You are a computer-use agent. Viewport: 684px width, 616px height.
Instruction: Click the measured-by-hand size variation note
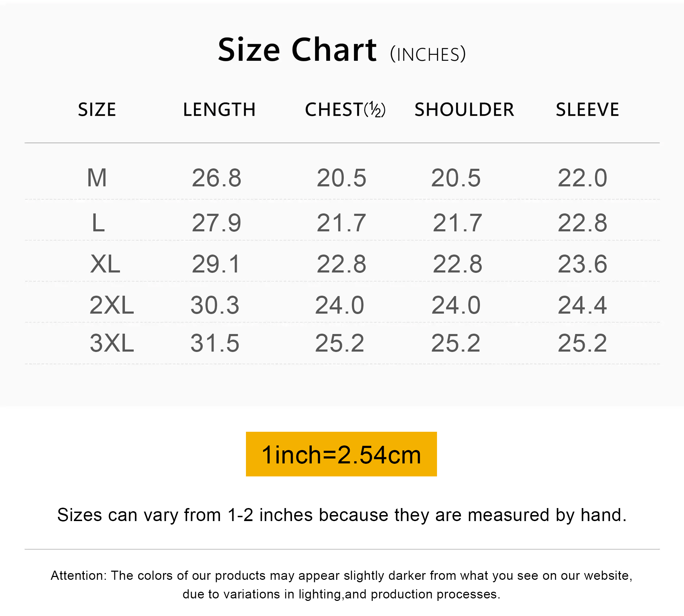point(342,515)
